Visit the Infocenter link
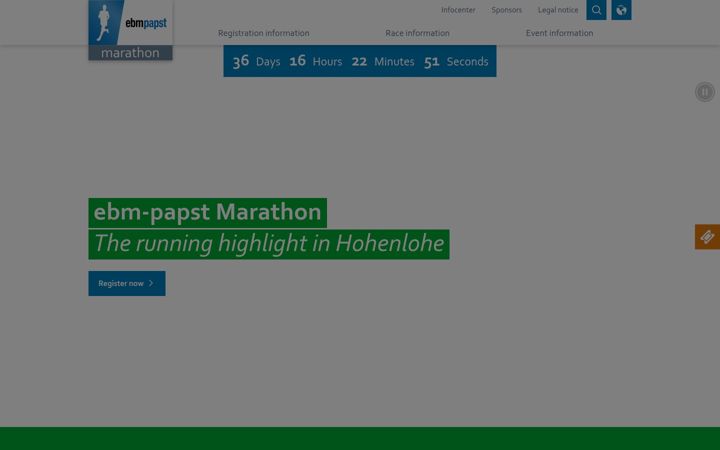The width and height of the screenshot is (720, 450). [458, 10]
